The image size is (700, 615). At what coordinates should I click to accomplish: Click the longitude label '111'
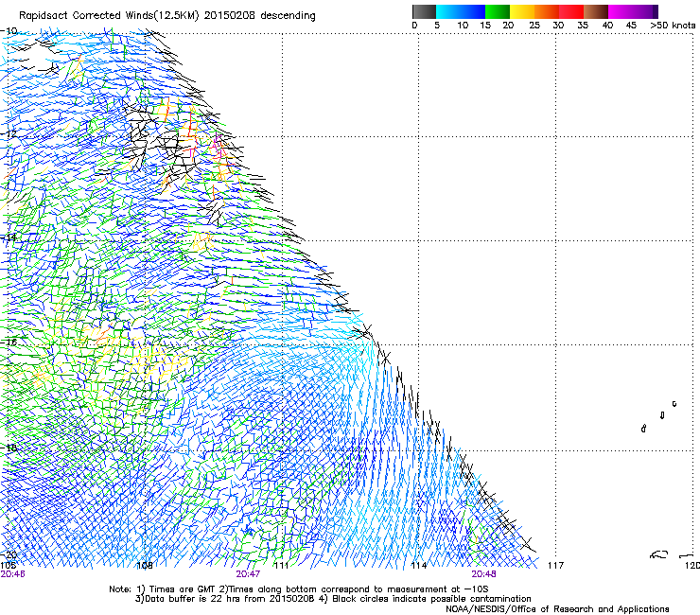tap(281, 566)
